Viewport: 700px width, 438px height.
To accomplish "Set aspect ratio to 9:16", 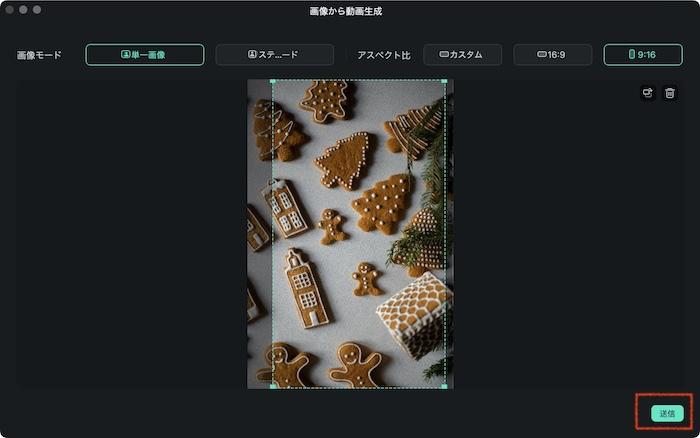I will 643,55.
